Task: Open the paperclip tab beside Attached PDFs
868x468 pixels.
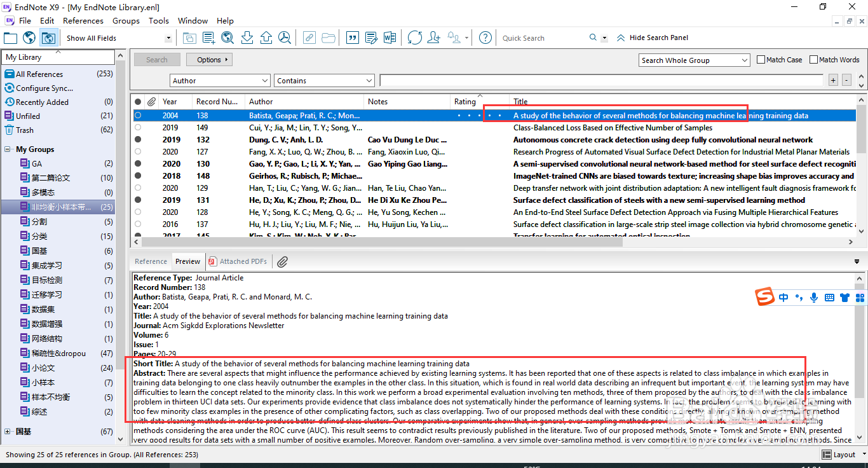Action: [x=283, y=261]
